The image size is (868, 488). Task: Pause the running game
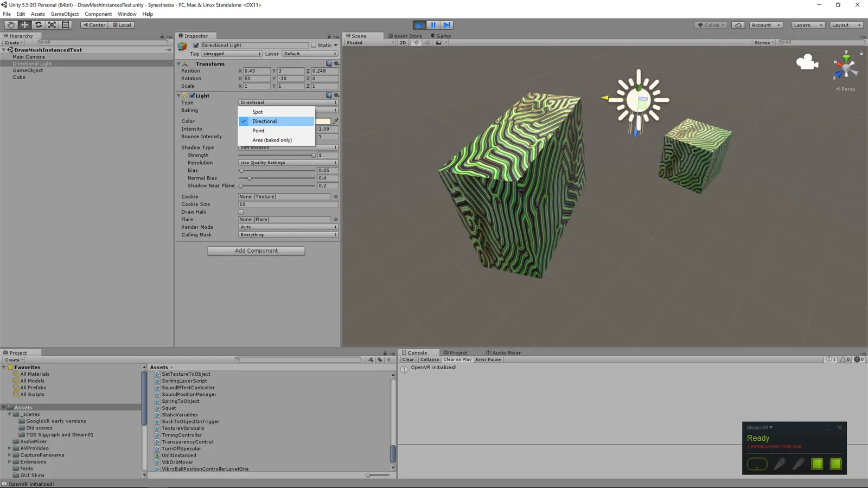tap(433, 25)
